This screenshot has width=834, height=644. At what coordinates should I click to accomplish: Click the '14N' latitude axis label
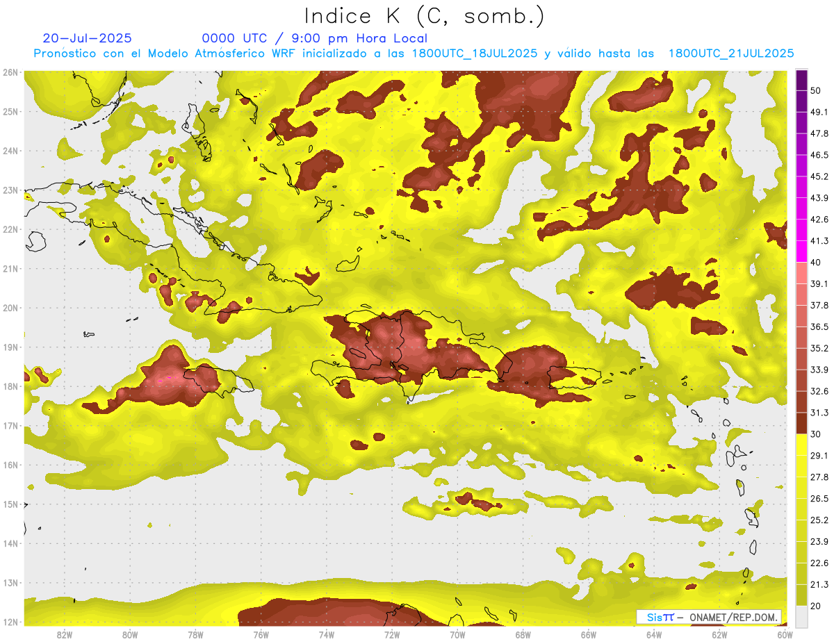coord(10,543)
